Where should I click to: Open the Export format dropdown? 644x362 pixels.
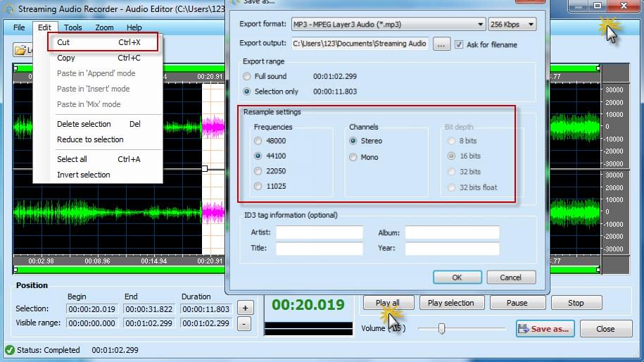[x=386, y=25]
